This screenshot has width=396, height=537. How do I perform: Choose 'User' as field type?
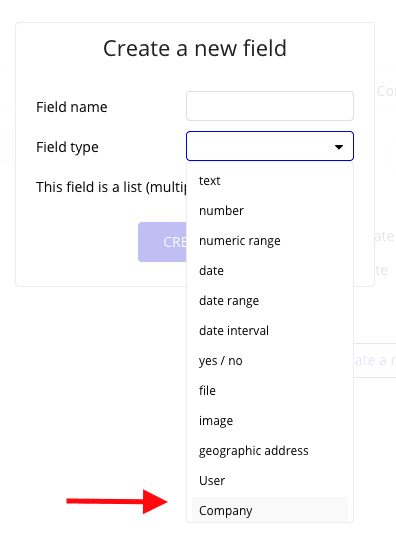270,480
